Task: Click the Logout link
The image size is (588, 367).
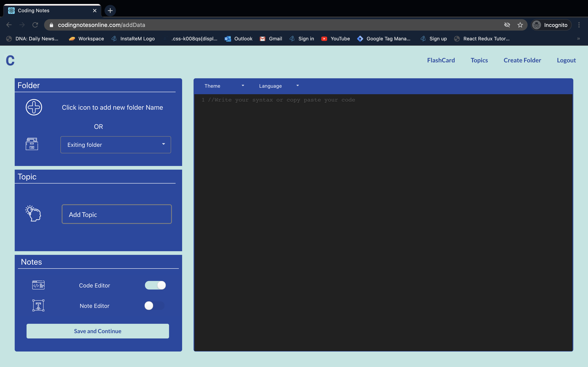Action: pyautogui.click(x=566, y=60)
